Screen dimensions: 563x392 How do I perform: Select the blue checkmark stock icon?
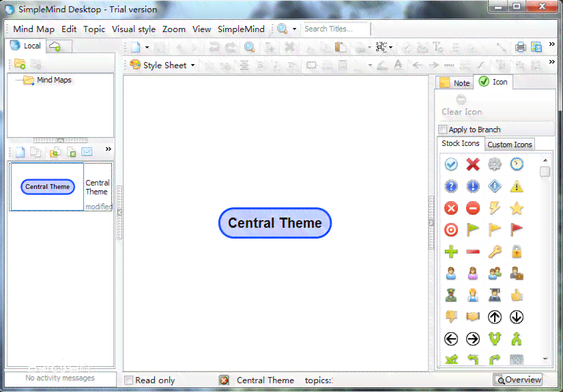click(x=451, y=164)
